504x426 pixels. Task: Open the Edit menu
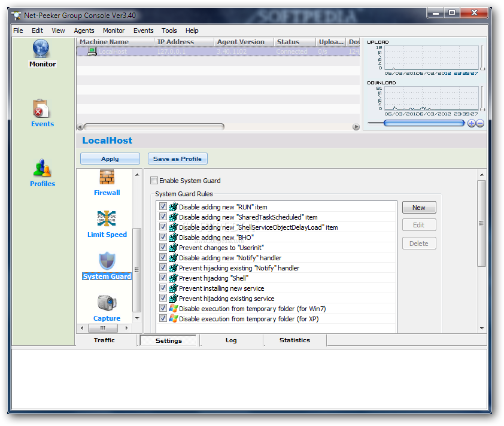pyautogui.click(x=37, y=31)
